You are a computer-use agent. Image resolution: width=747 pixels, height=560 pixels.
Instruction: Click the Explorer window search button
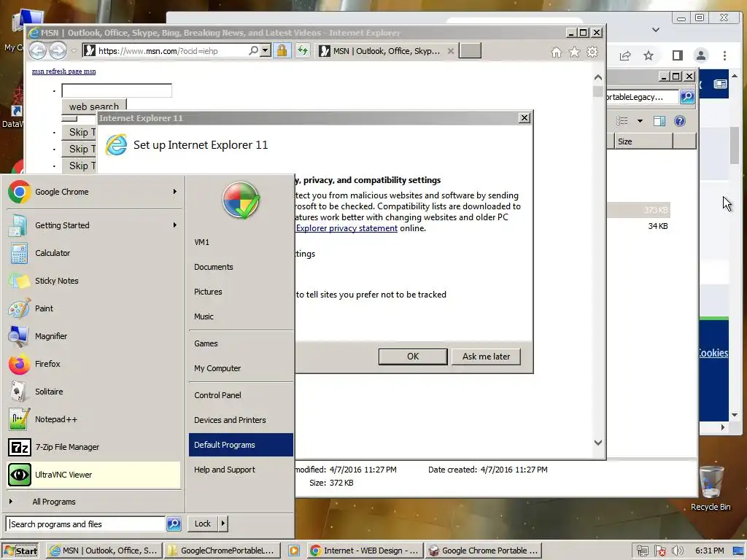[687, 97]
